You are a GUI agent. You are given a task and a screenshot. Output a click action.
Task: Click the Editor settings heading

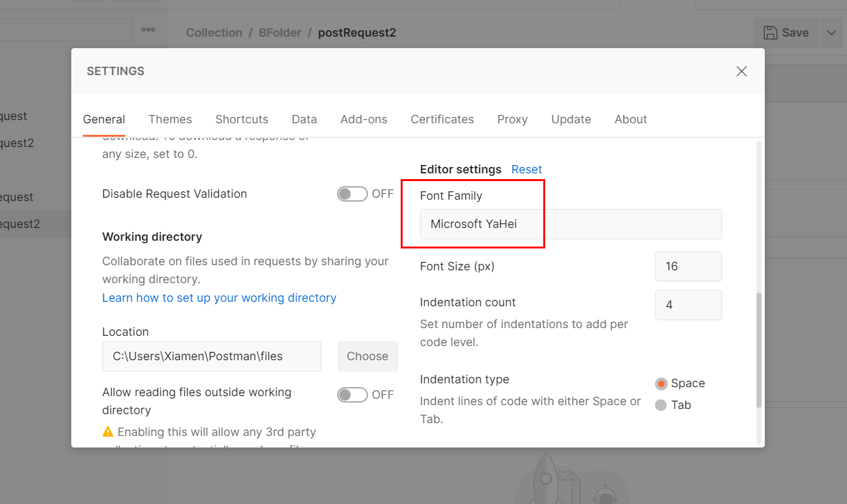click(460, 169)
